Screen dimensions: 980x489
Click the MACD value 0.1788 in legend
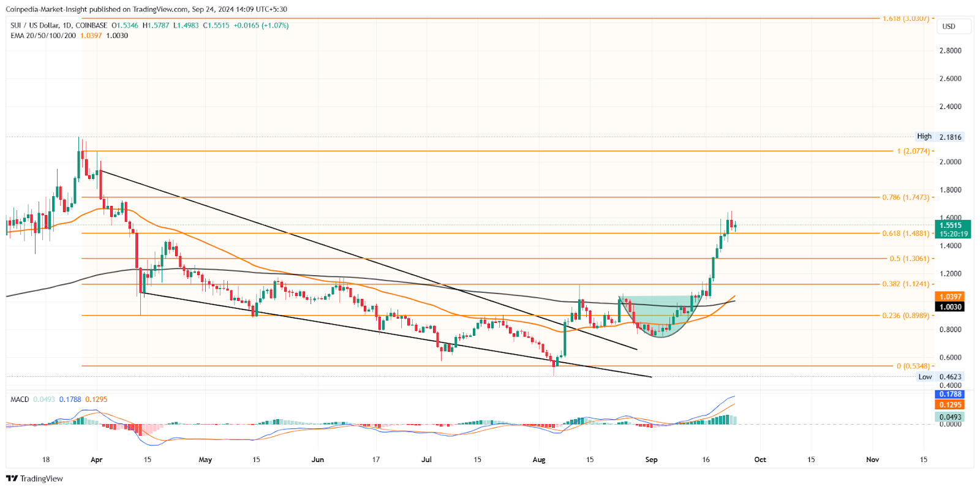(x=70, y=400)
